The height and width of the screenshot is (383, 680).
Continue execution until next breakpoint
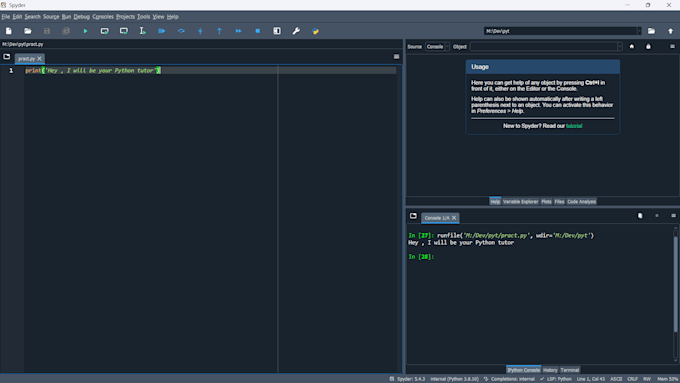pos(239,31)
